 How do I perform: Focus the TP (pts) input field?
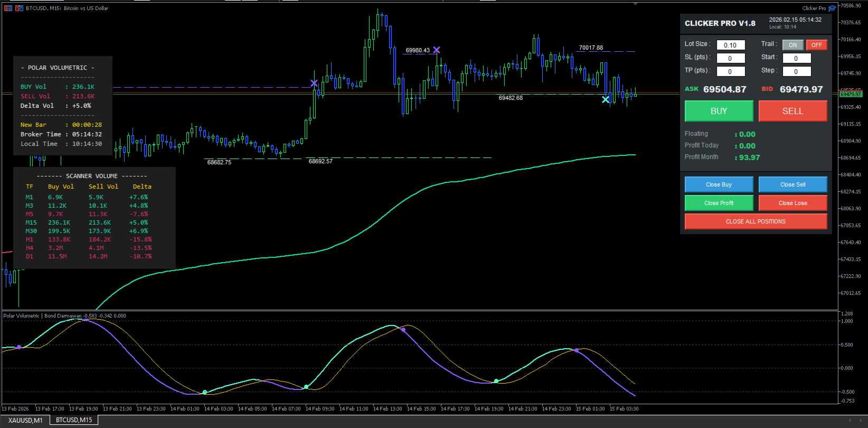730,71
